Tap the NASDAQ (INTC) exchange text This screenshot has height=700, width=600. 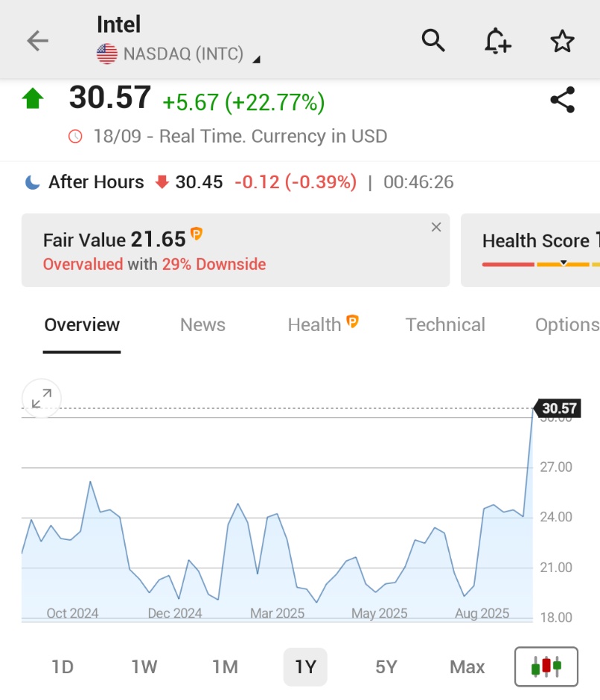[x=183, y=54]
